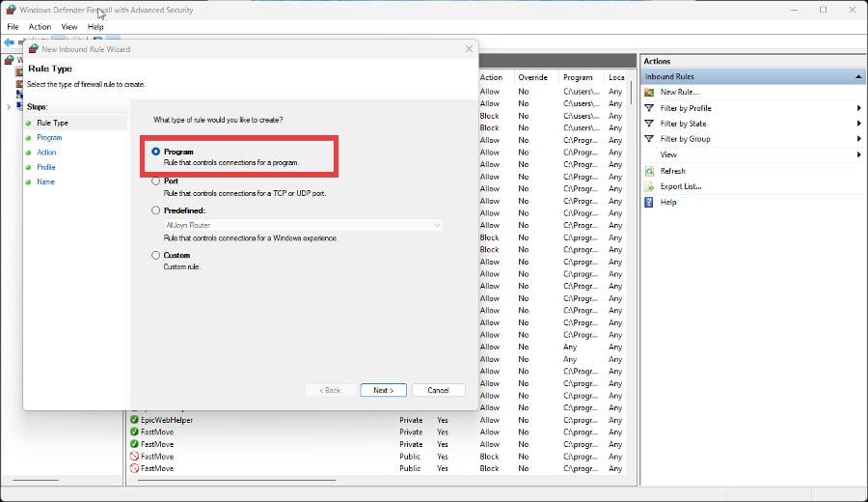Open the Help menu
Screen dimensions: 868x502
tap(95, 27)
